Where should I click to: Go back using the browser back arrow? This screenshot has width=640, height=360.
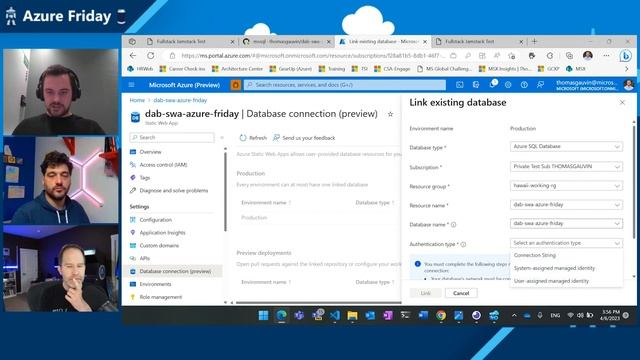[x=133, y=56]
